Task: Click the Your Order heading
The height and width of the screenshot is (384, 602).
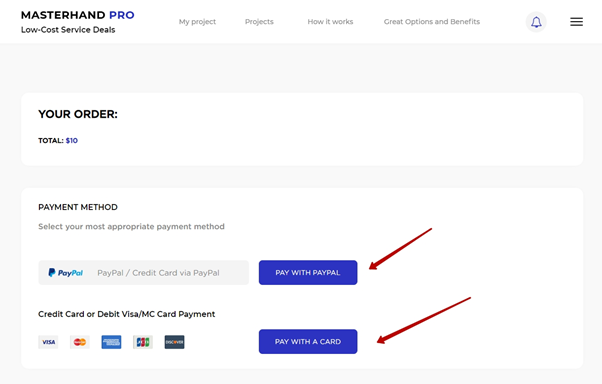Action: click(78, 114)
